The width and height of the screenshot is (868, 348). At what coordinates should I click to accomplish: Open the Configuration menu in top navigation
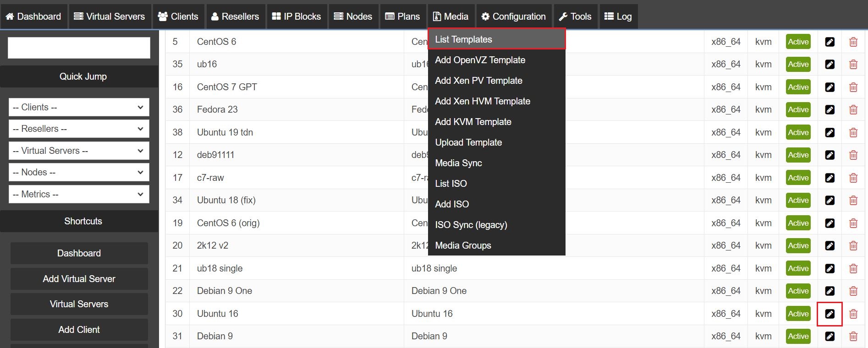514,16
